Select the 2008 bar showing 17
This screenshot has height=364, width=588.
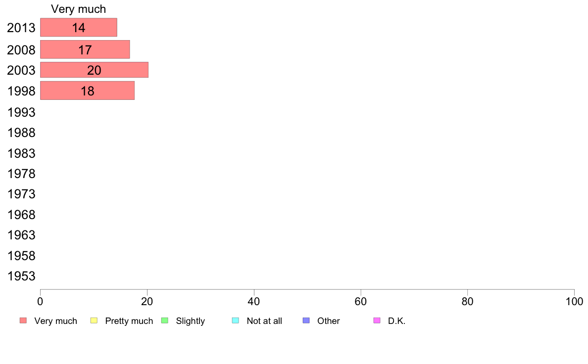pos(85,49)
